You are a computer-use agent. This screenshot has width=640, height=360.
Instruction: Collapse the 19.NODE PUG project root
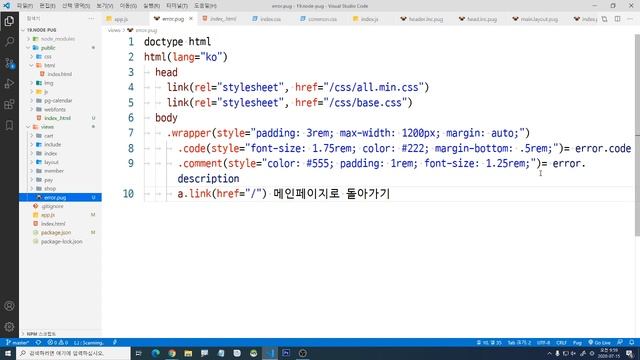[23, 30]
